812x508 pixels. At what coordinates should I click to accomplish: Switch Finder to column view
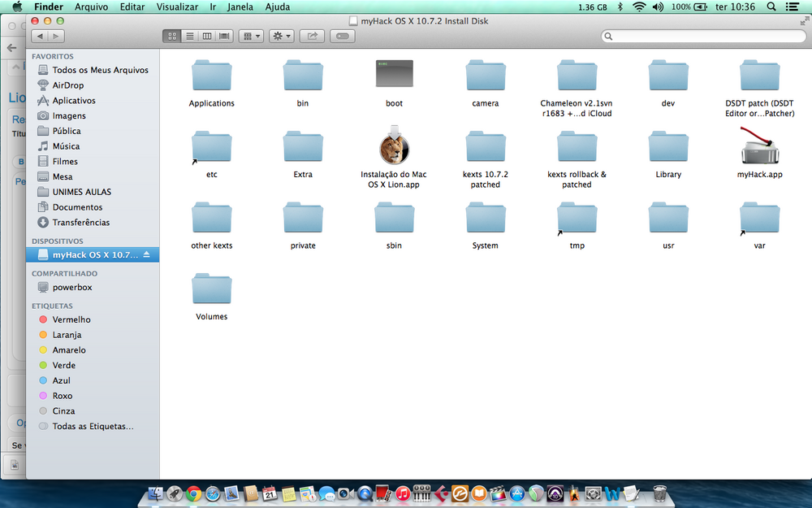207,36
